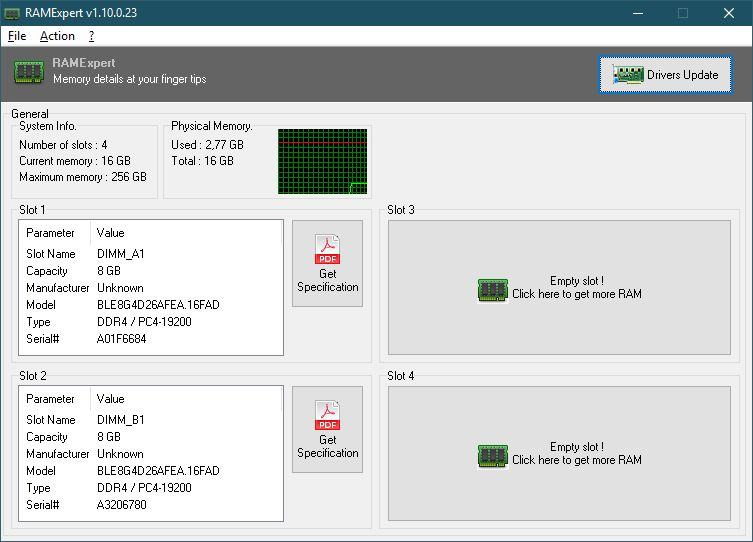The width and height of the screenshot is (753, 542).
Task: Click 'Current memory : 16 GB' text
Action: [75, 161]
